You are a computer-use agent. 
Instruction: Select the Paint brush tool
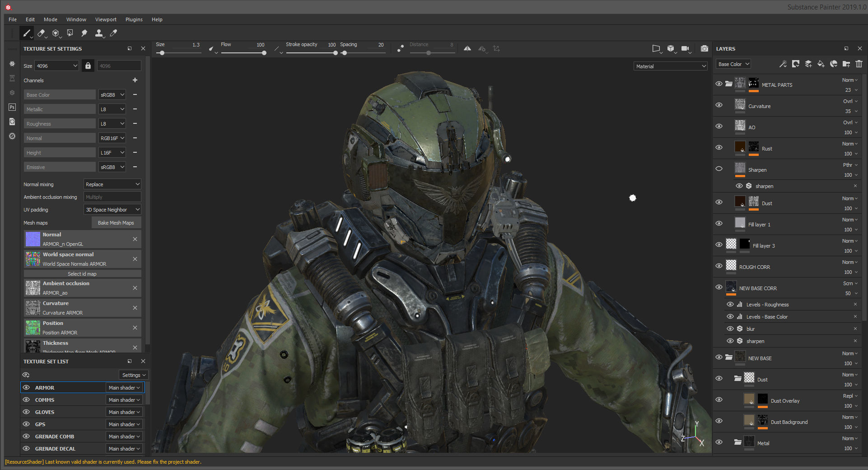click(27, 33)
